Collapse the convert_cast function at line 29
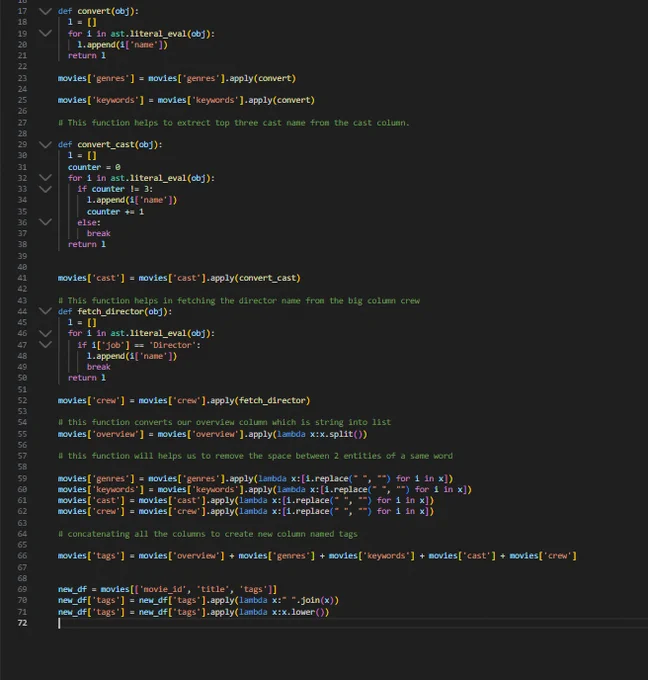This screenshot has height=680, width=648. 45,144
